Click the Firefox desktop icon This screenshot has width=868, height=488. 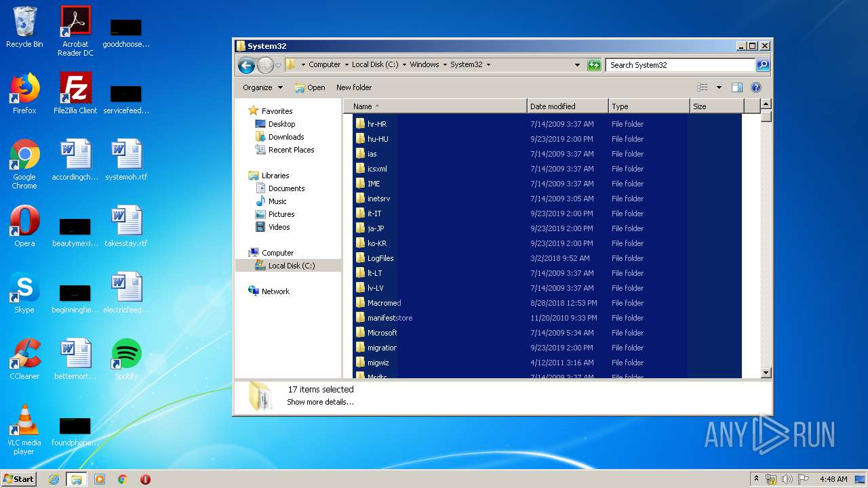point(24,94)
